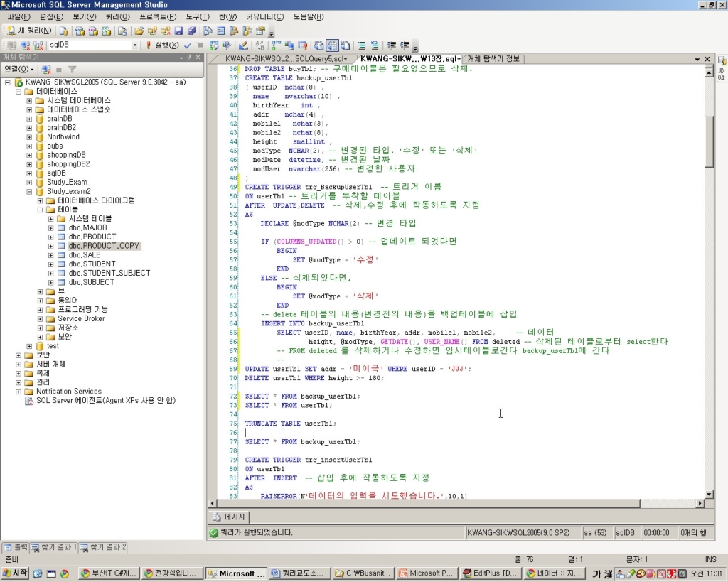Switch to the C:\Busanit taskbar folder button

coord(363,573)
